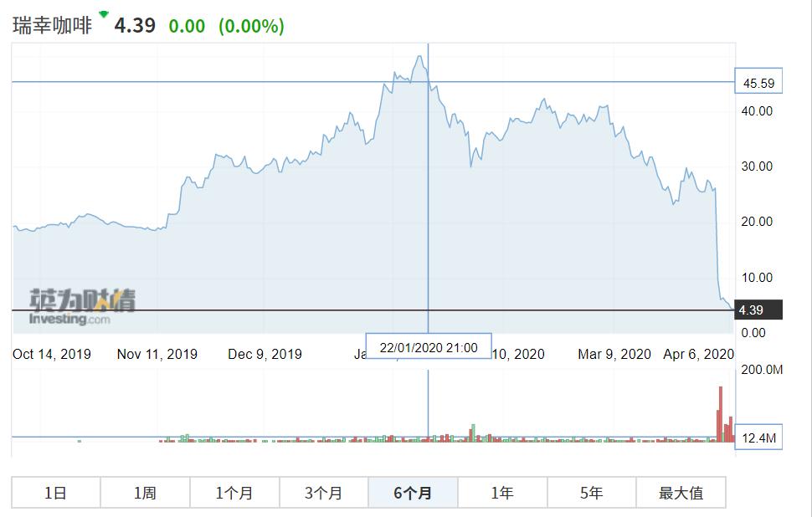The image size is (812, 517).
Task: Click the (0.00%) percentage change
Action: (x=251, y=26)
